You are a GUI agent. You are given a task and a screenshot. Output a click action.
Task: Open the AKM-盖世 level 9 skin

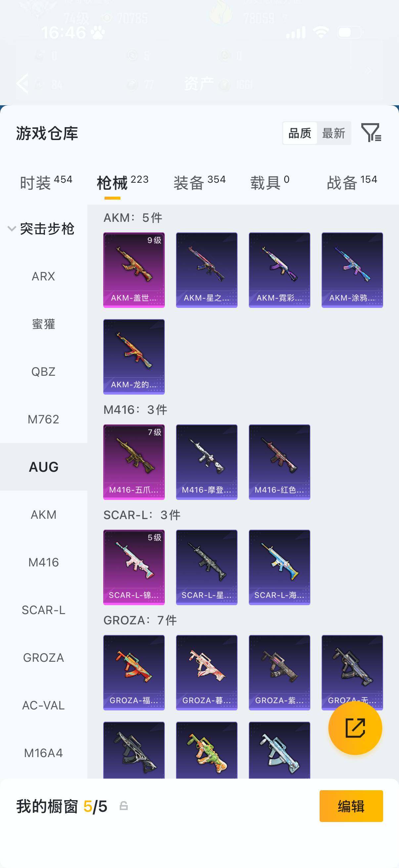(134, 270)
